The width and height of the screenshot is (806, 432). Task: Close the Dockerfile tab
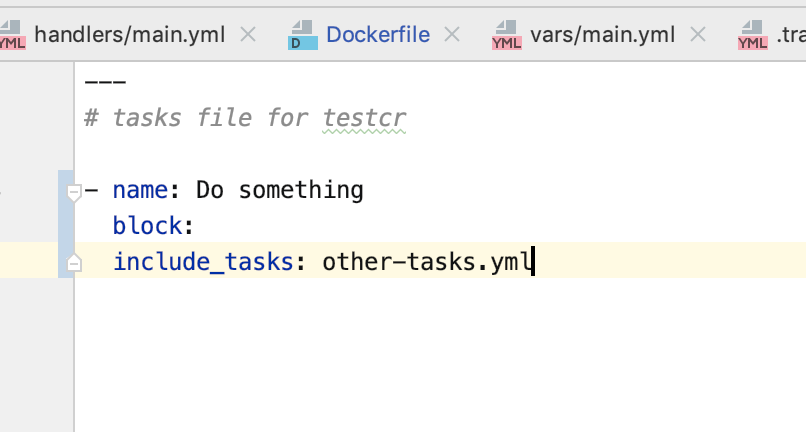click(452, 35)
